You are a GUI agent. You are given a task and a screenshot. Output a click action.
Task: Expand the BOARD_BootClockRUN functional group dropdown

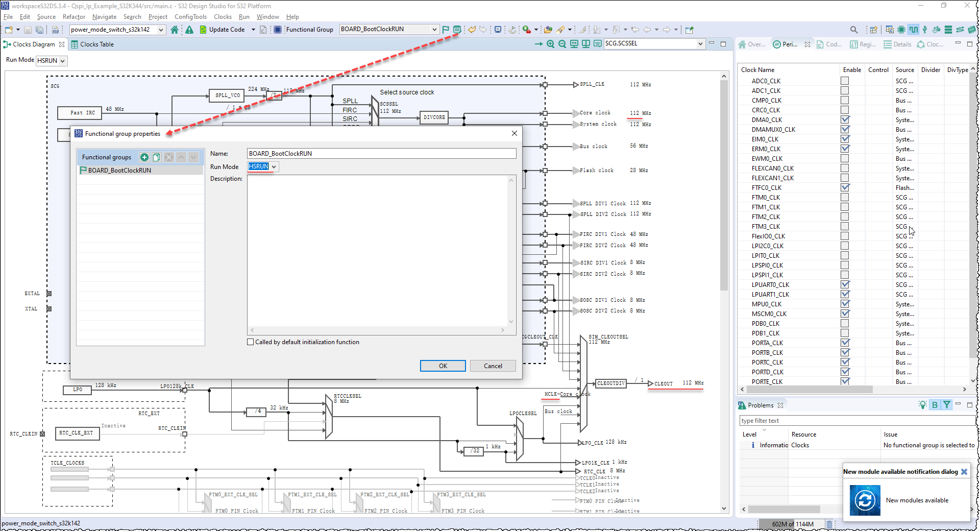point(434,30)
